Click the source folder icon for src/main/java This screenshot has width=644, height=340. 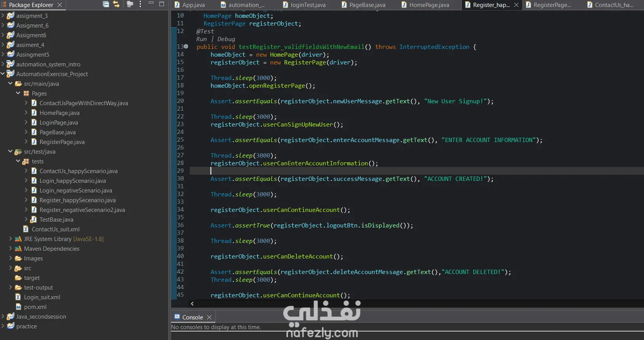coord(18,83)
